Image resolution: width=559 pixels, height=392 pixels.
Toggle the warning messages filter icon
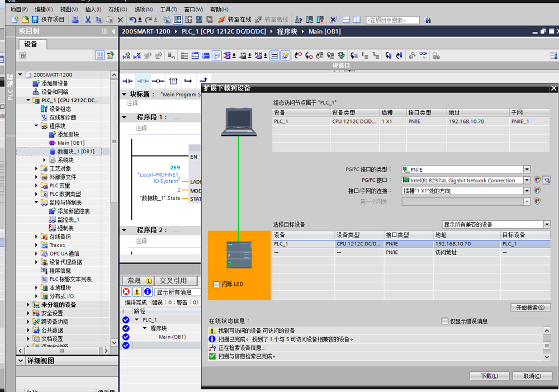pyautogui.click(x=137, y=292)
